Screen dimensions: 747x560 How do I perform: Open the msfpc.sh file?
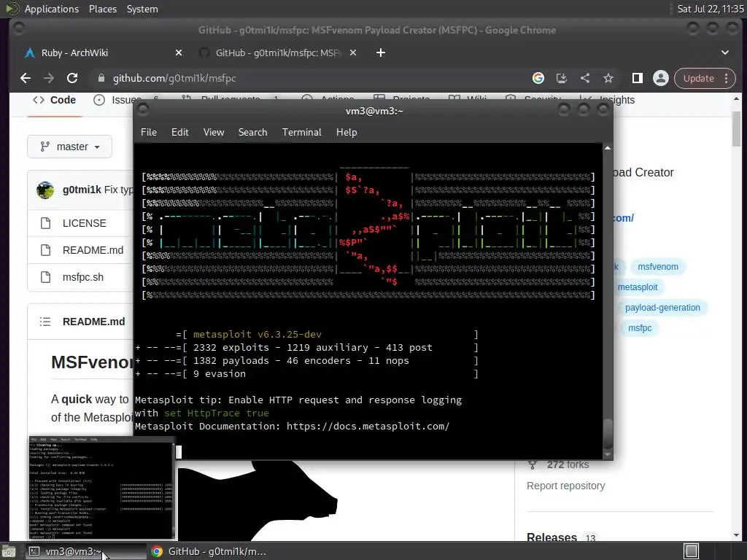click(83, 277)
